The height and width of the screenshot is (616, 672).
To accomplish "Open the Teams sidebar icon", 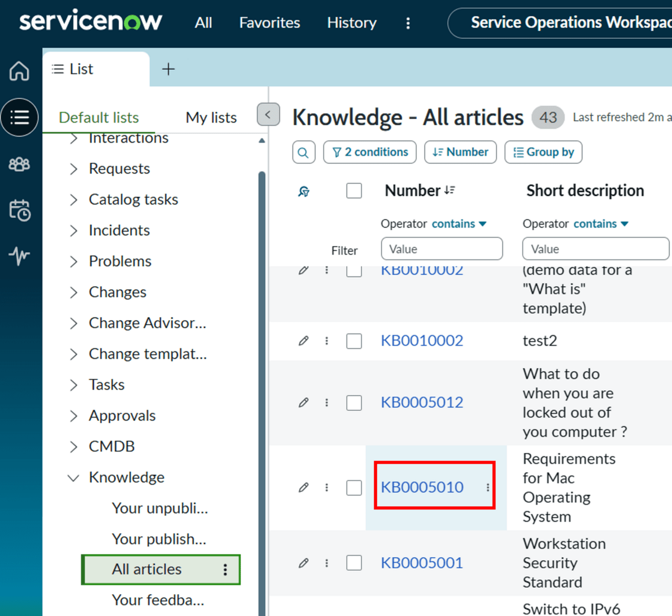I will [19, 164].
